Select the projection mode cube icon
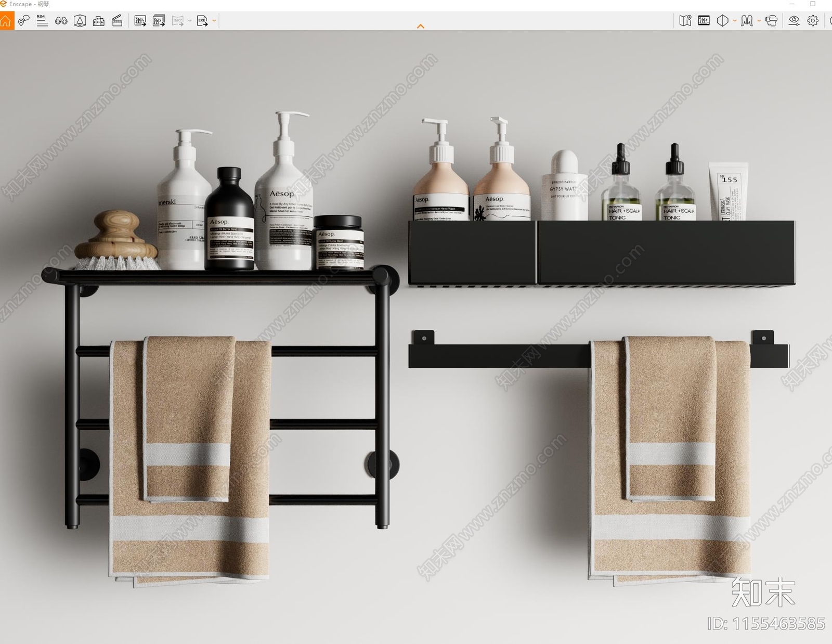 [722, 21]
